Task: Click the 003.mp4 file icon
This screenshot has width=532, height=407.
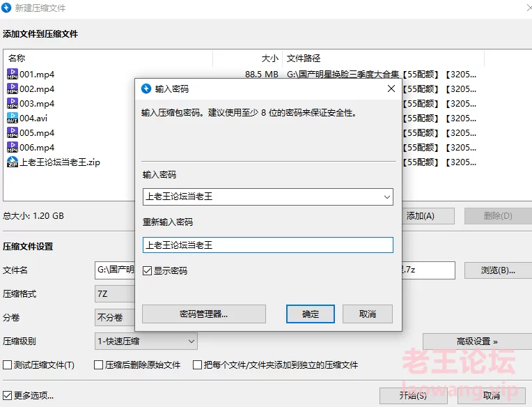Action: [13, 103]
